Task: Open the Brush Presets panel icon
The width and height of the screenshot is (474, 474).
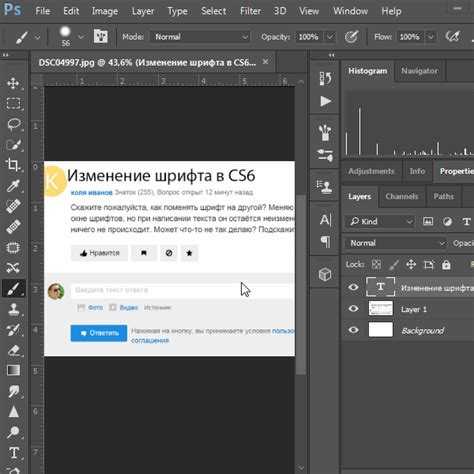Action: click(x=325, y=155)
